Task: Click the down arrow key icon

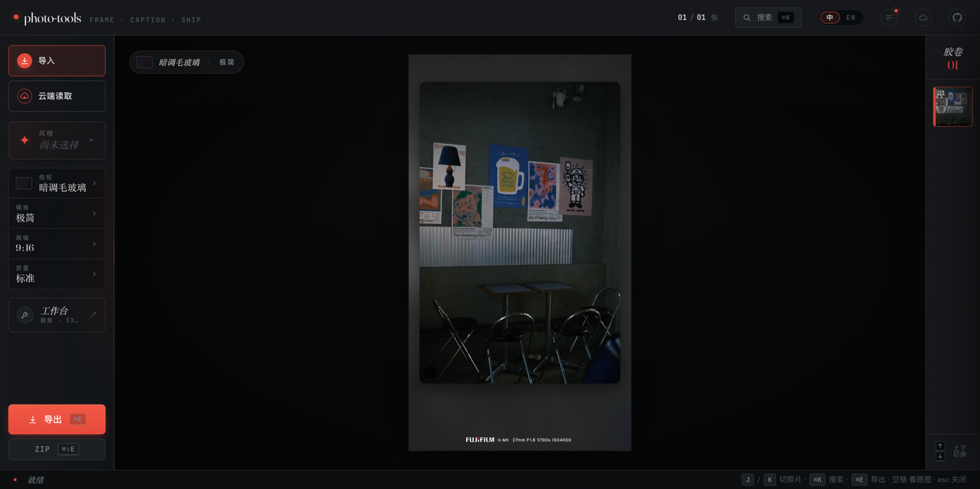Action: tap(941, 456)
